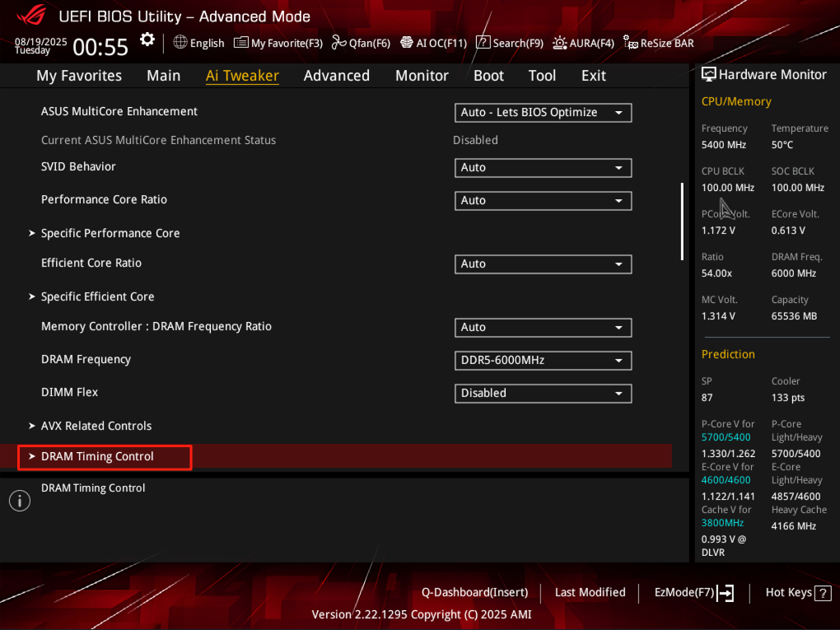Click the Efficient Core Ratio label
The width and height of the screenshot is (840, 630).
point(91,263)
